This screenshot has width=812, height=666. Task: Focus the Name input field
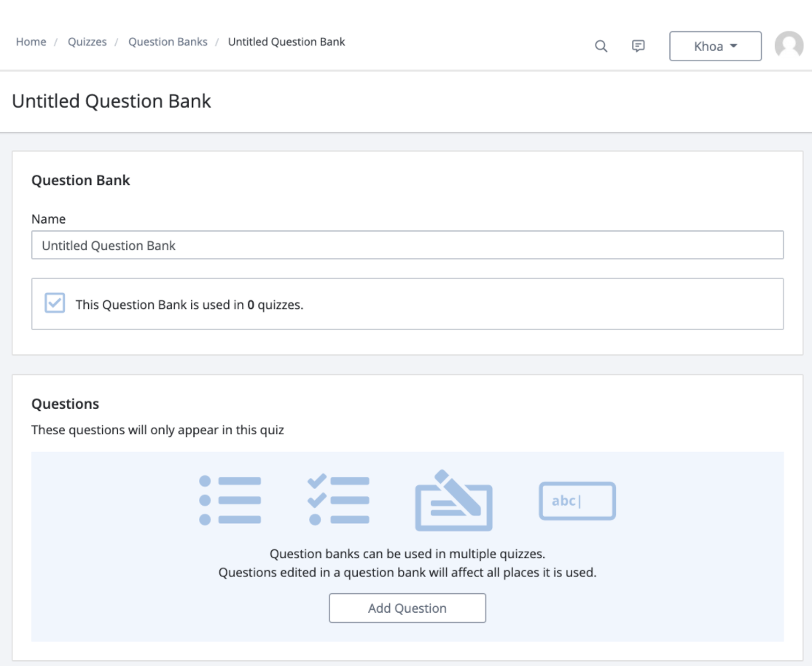pyautogui.click(x=407, y=246)
